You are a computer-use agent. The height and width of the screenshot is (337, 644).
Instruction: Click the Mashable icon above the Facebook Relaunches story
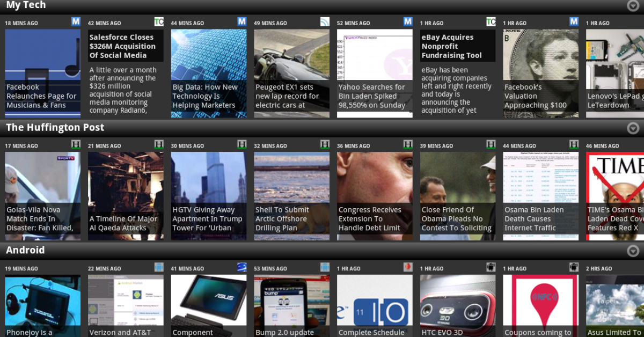point(76,22)
